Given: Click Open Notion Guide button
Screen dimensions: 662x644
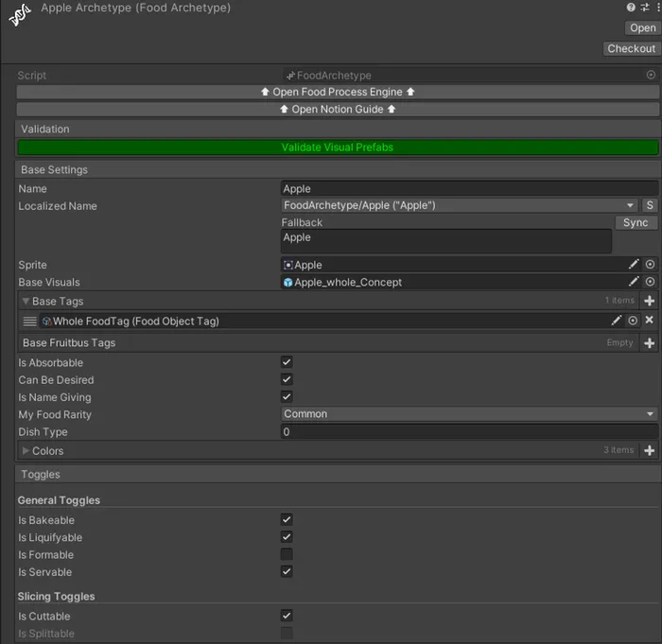Looking at the screenshot, I should [338, 110].
